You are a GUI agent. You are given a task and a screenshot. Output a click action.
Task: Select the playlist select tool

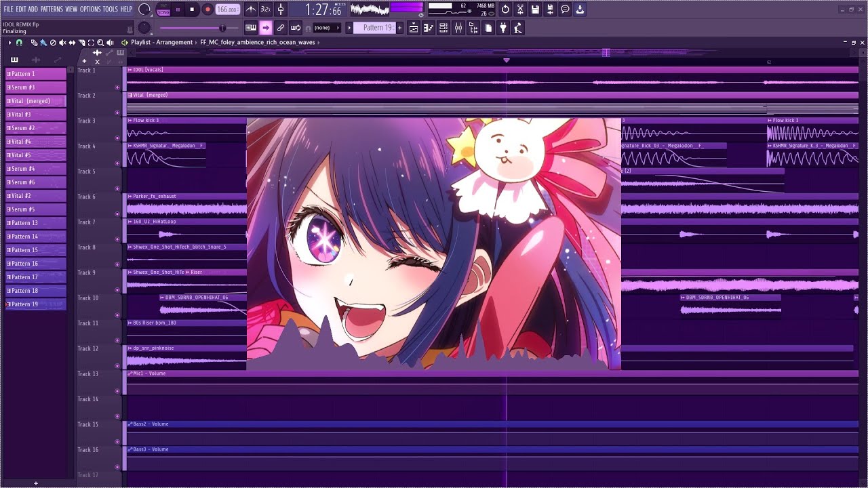coord(91,43)
